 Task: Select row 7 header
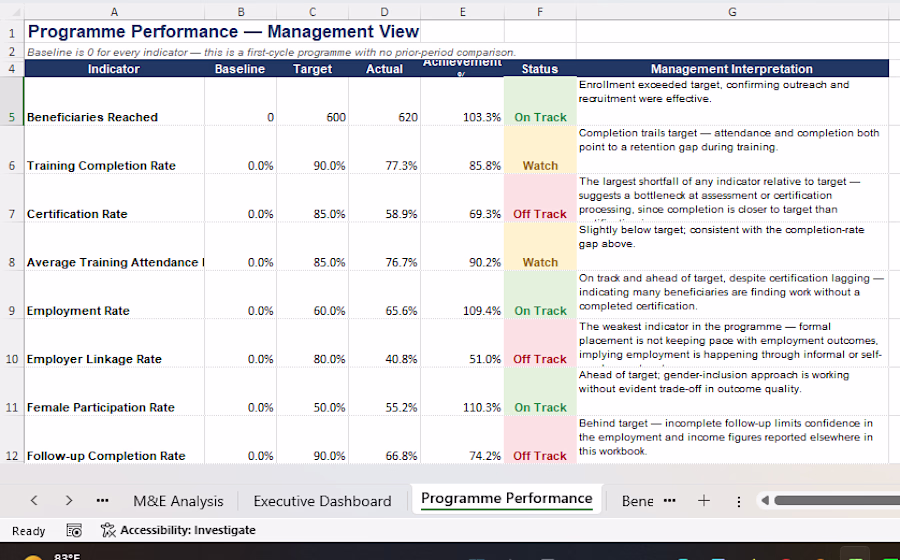tap(12, 214)
